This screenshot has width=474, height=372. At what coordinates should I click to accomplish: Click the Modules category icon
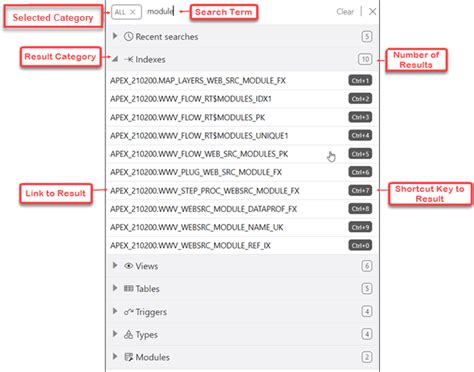coord(129,357)
